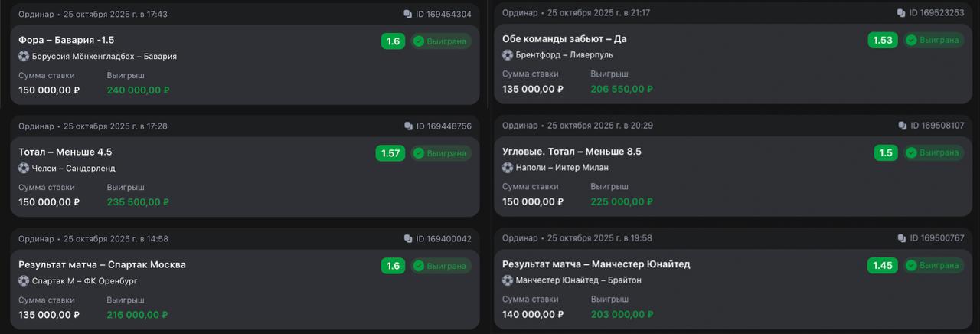Open the Угловые. Тотал – Меньше 8.5 bet
Viewport: 980px width, 334px height.
(x=571, y=152)
